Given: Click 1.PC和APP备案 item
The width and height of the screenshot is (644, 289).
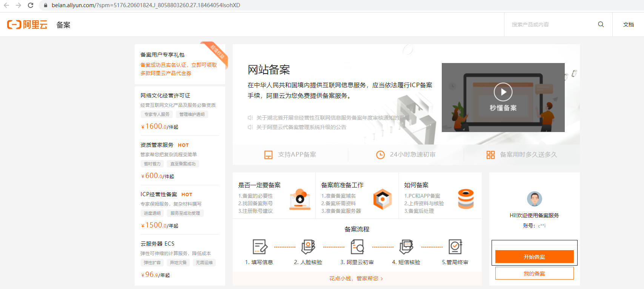Looking at the screenshot, I should click(x=422, y=196).
